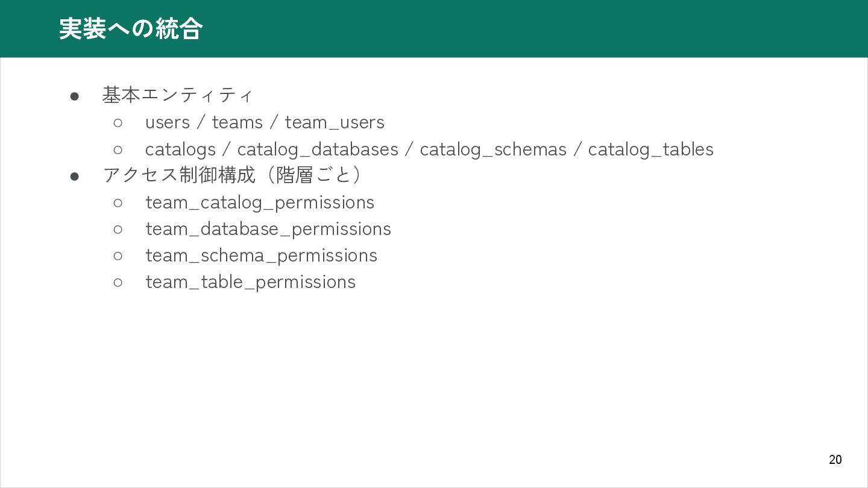Image resolution: width=868 pixels, height=488 pixels.
Task: Click the team_table_permissions item
Action: [x=250, y=282]
